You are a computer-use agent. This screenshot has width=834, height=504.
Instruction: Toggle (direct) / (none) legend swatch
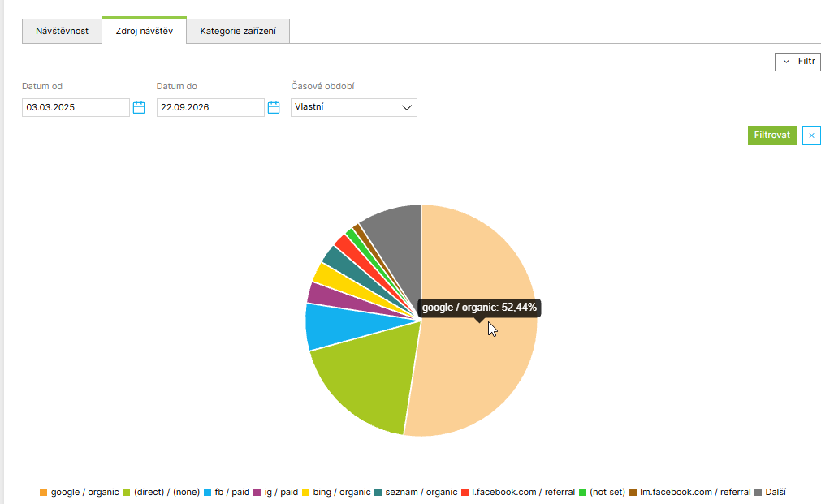click(127, 493)
